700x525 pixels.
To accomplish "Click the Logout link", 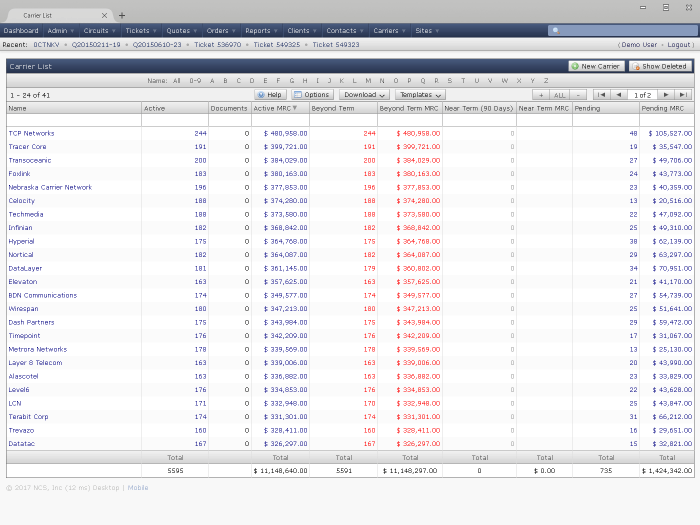I will coord(680,45).
